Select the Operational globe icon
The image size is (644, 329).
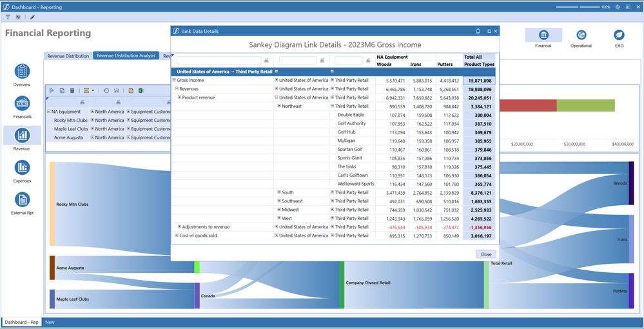581,35
